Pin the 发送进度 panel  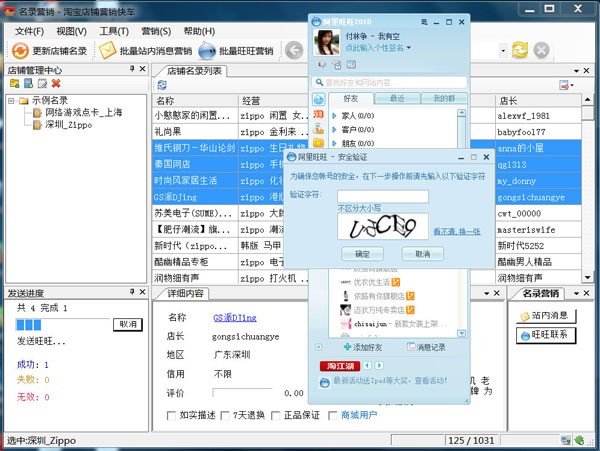click(x=132, y=292)
